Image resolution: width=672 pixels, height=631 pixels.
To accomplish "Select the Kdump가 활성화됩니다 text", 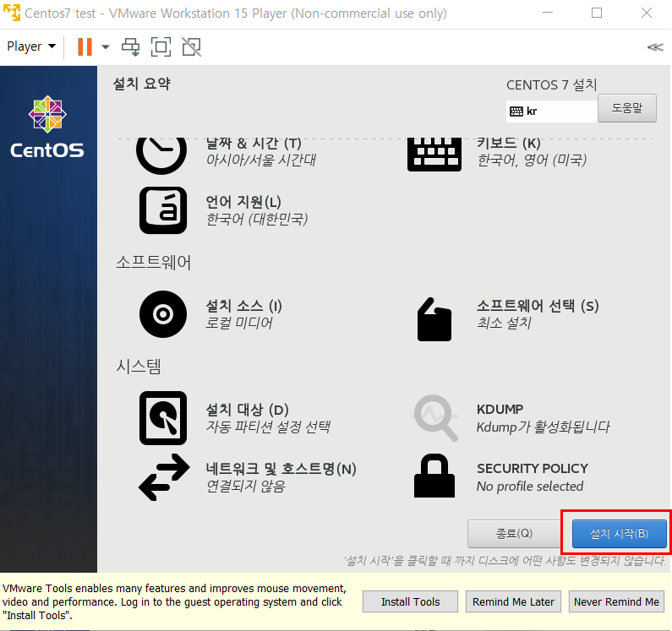I will click(543, 427).
